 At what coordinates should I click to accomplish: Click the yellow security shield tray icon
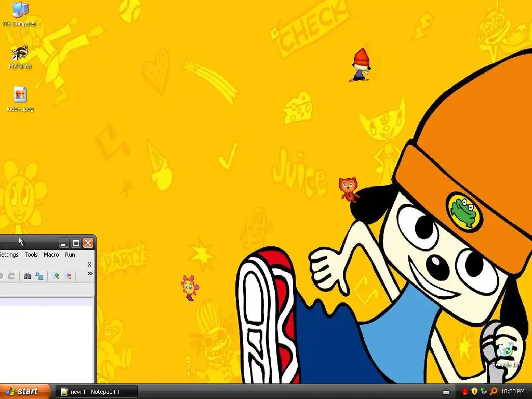474,392
